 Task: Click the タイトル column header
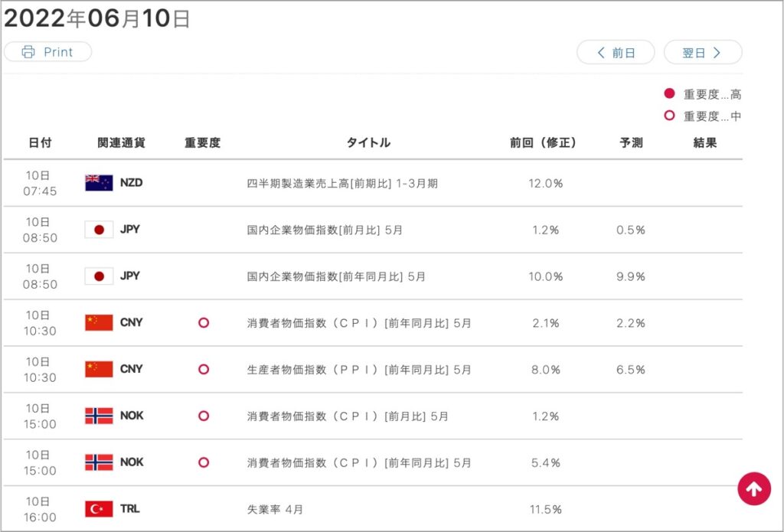coord(368,143)
